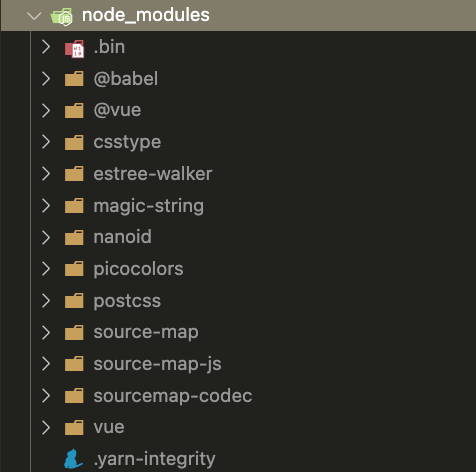Click the csstype folder icon
The height and width of the screenshot is (472, 476).
(x=74, y=142)
